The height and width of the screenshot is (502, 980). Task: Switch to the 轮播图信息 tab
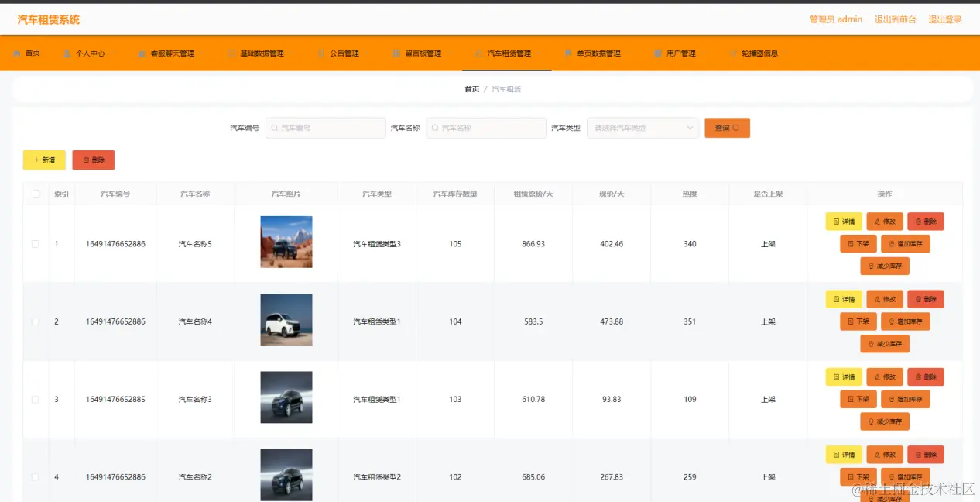click(x=759, y=53)
